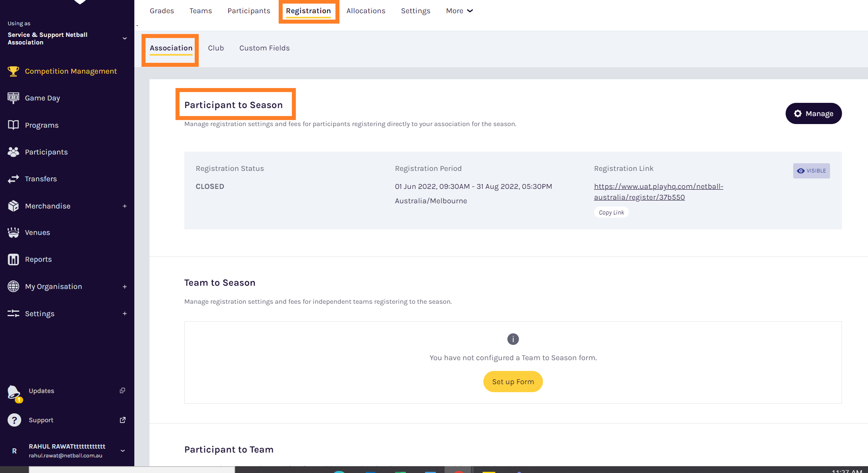
Task: Click the Copy Link button
Action: (x=611, y=212)
